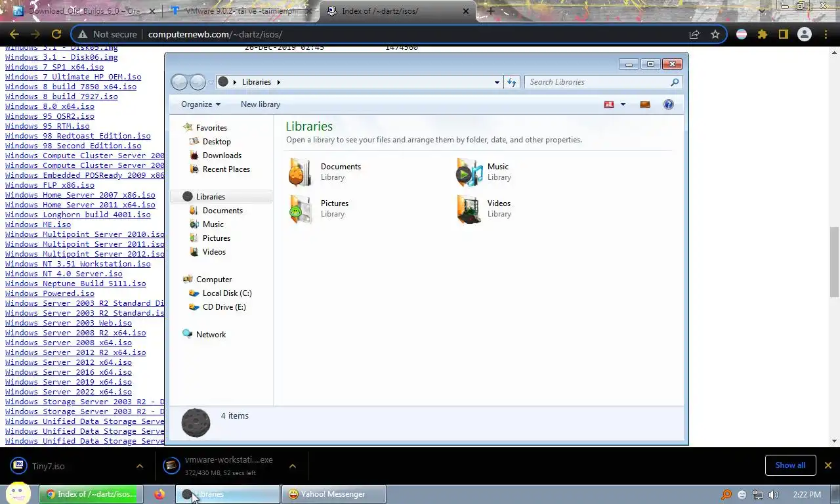Switch to the Download_Old_Builds Chrome tab
Image resolution: width=840 pixels, height=504 pixels.
pyautogui.click(x=84, y=11)
